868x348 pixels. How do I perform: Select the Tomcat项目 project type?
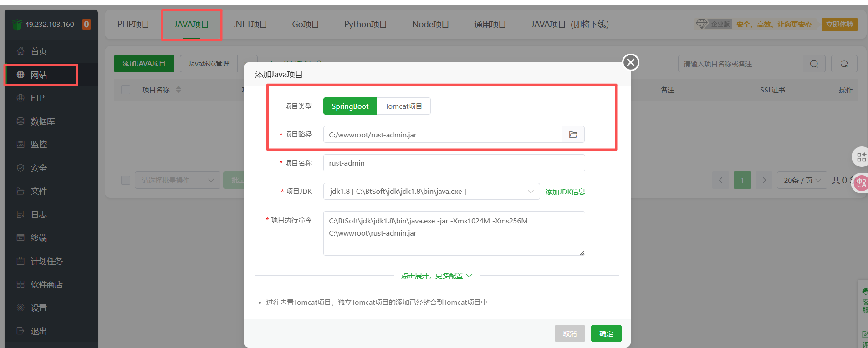coord(403,106)
